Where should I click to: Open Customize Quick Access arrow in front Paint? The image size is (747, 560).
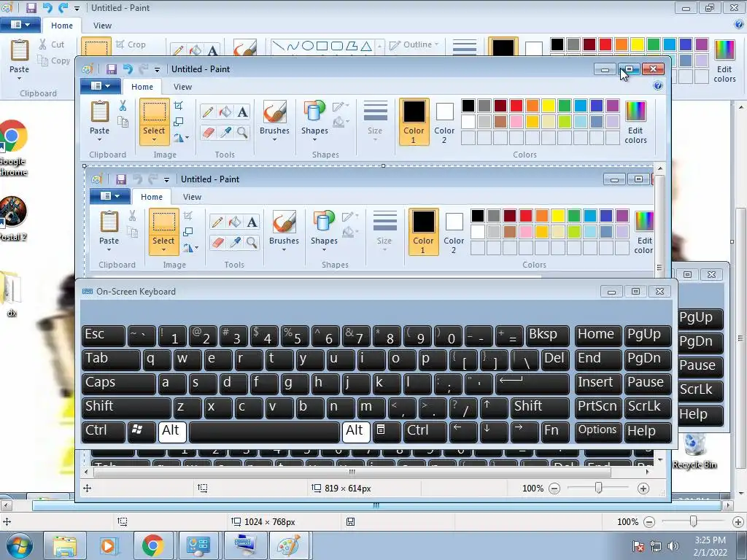(x=157, y=70)
